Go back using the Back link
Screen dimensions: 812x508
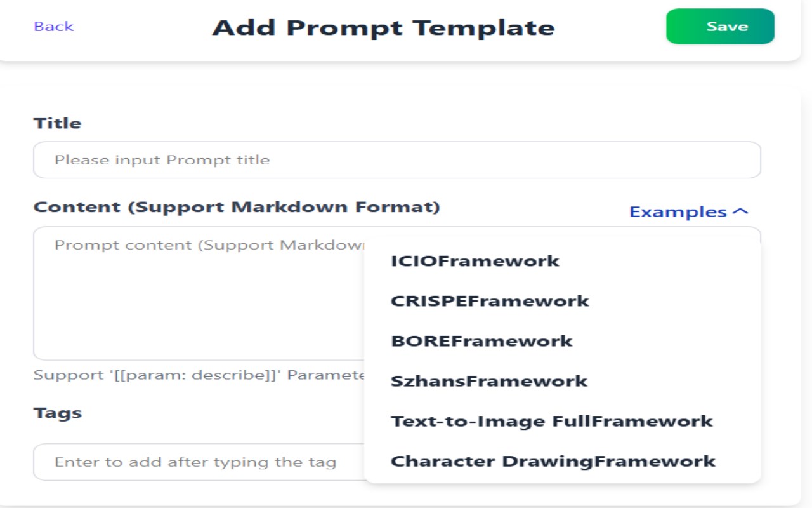click(x=54, y=26)
